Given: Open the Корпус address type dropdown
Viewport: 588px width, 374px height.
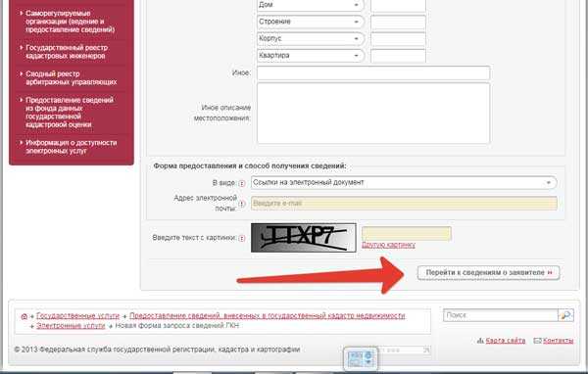Looking at the screenshot, I should 310,38.
